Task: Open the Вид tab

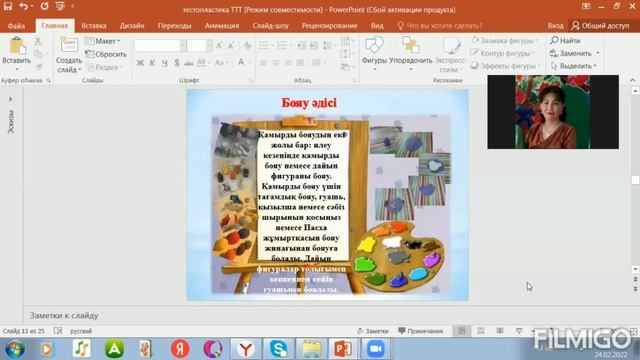Action: (x=377, y=26)
